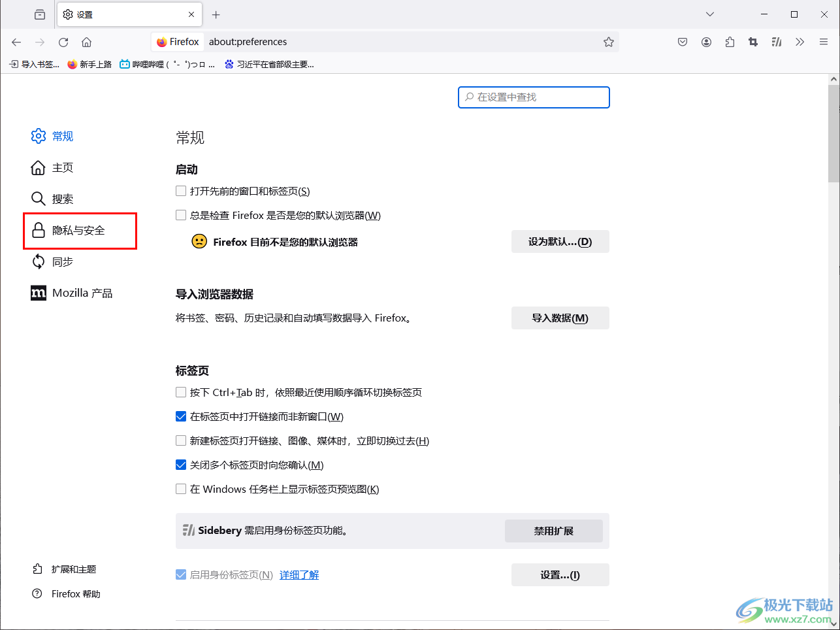The height and width of the screenshot is (630, 840).
Task: Open Firefox 帮助 link
Action: coord(66,594)
